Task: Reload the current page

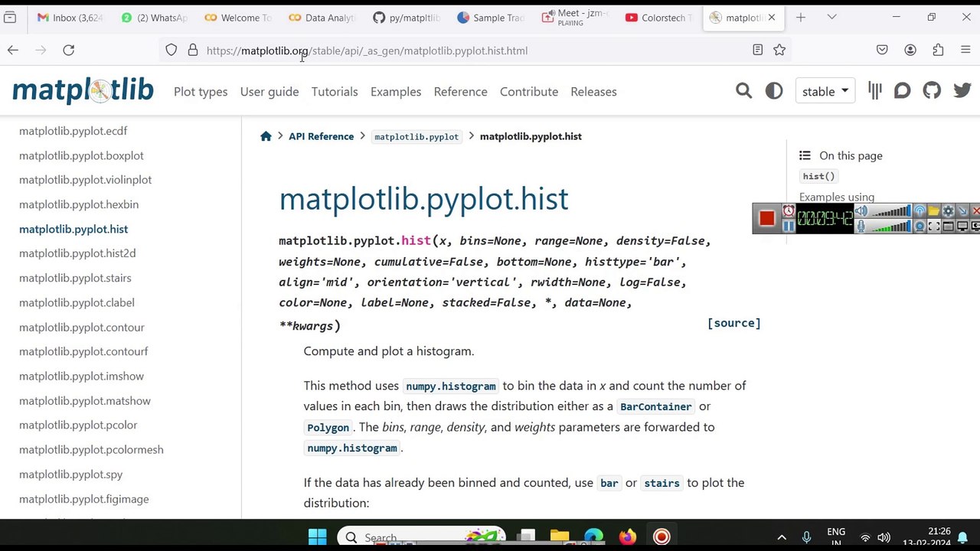Action: coord(68,50)
